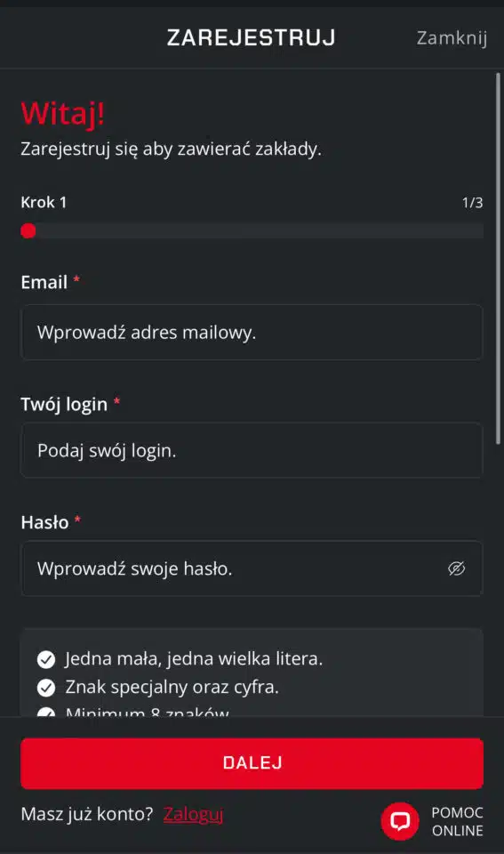Click the vertical scrollbar on the right
The width and height of the screenshot is (504, 854).
click(498, 259)
